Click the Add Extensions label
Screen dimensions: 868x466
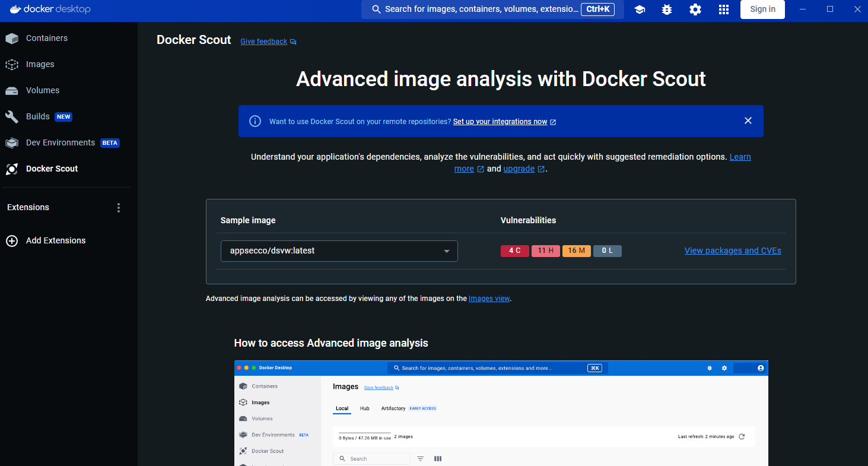point(56,240)
